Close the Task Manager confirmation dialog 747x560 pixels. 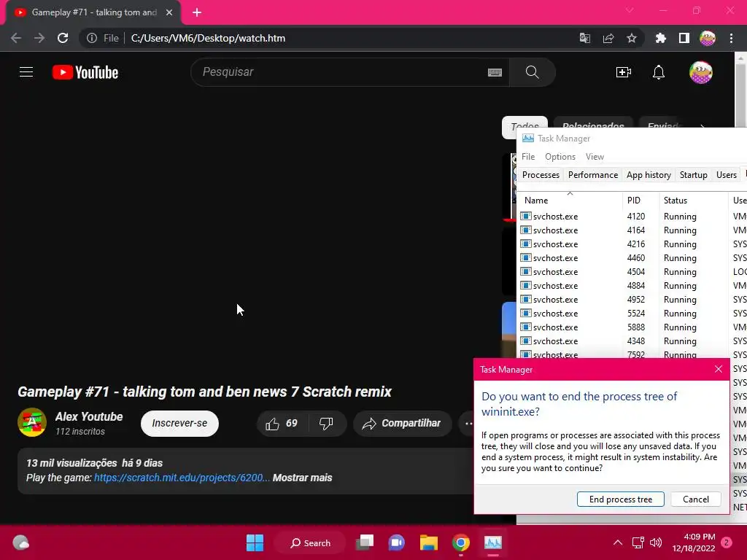(x=719, y=369)
